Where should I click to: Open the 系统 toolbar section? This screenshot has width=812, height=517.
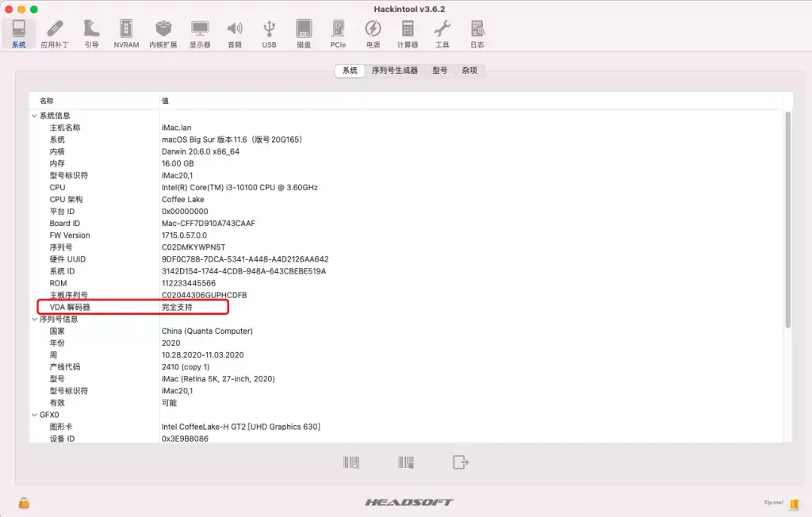click(19, 34)
